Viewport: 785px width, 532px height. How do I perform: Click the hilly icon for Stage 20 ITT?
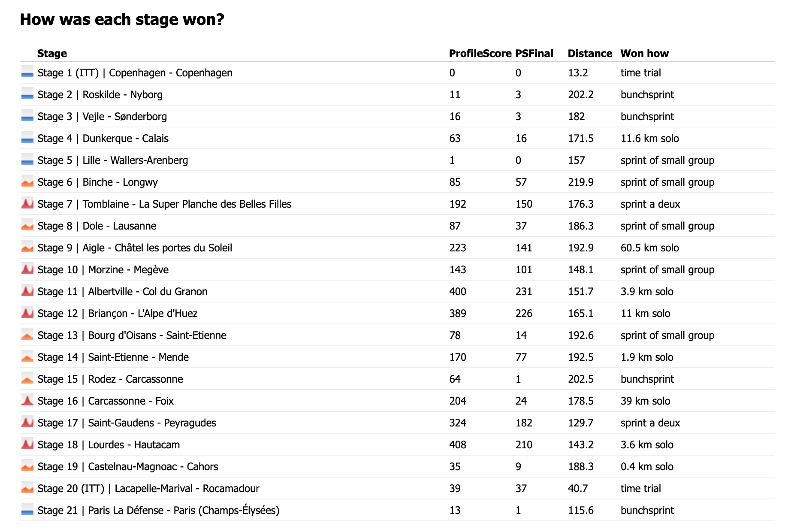[x=27, y=488]
